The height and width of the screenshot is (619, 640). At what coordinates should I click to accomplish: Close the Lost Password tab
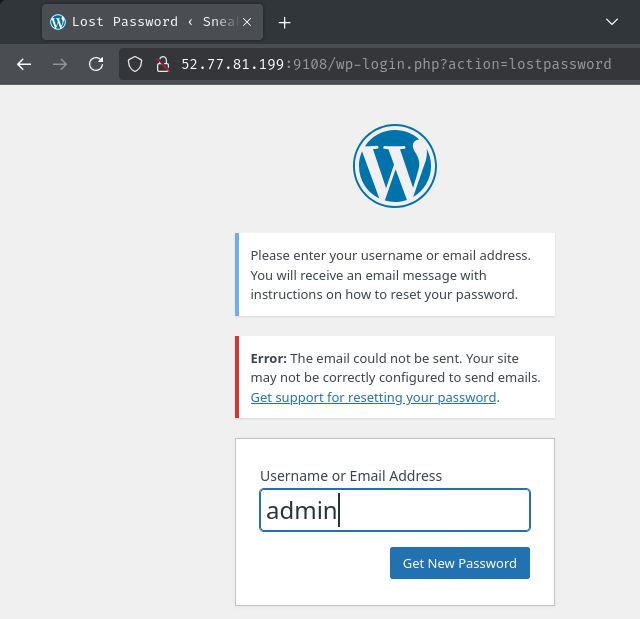click(247, 22)
